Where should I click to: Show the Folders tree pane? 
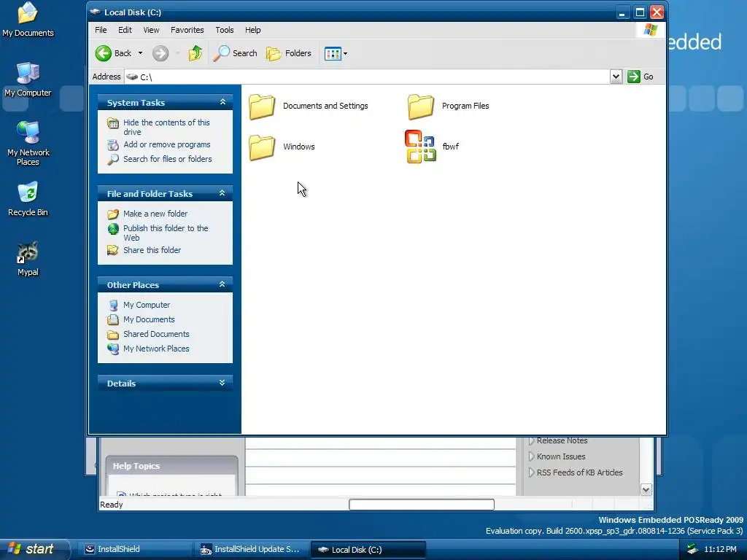(x=289, y=53)
